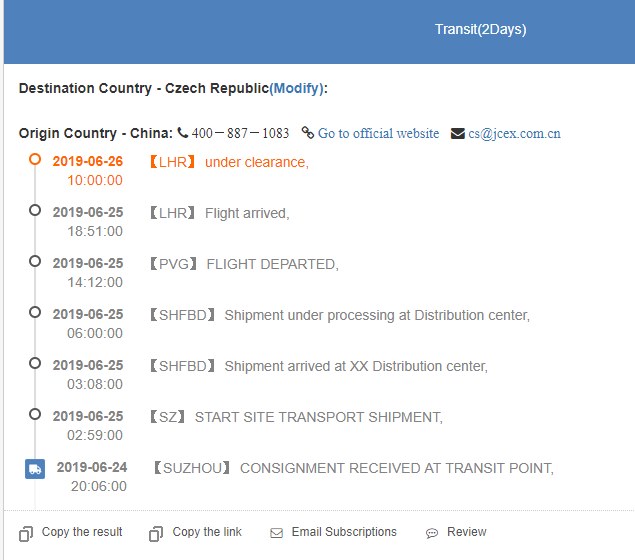Click the Review speech bubble icon
The image size is (635, 560).
click(432, 534)
